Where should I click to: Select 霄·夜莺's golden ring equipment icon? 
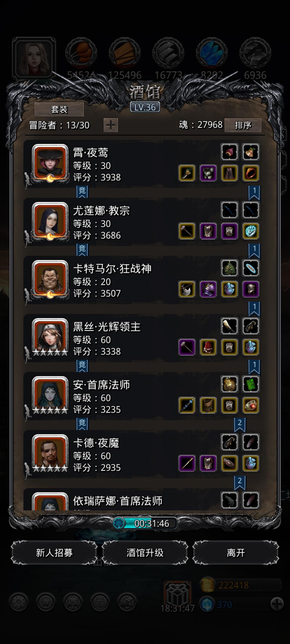[x=251, y=173]
